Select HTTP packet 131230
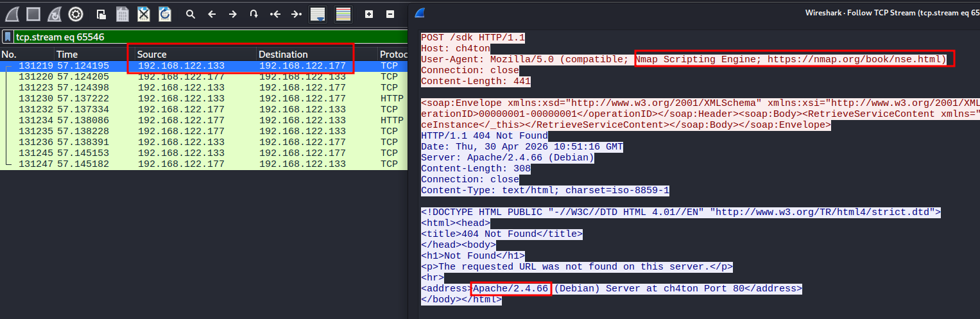The height and width of the screenshot is (319, 980). pos(203,98)
